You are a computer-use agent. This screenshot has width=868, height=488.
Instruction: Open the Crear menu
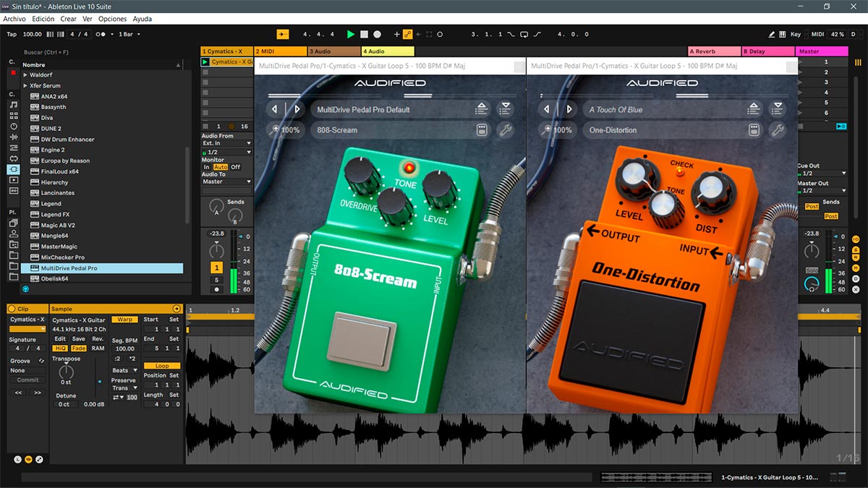point(69,19)
